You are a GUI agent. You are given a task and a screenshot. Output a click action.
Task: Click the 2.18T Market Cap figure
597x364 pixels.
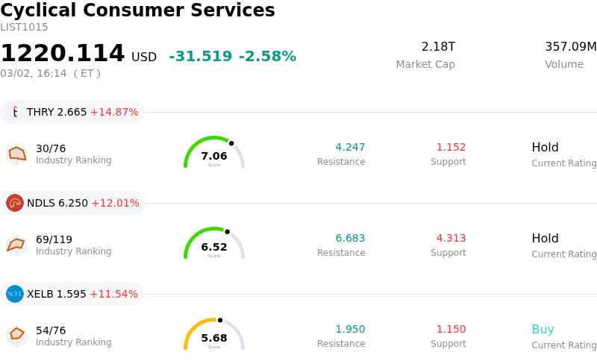click(438, 46)
